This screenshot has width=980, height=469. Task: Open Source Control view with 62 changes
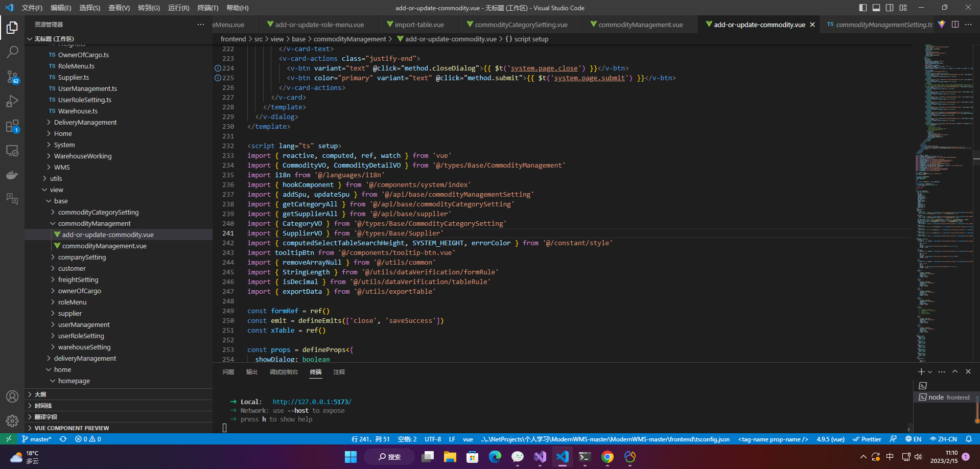point(12,77)
